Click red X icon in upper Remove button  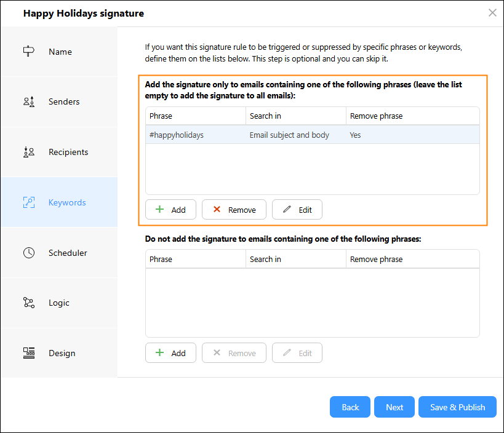(x=217, y=210)
